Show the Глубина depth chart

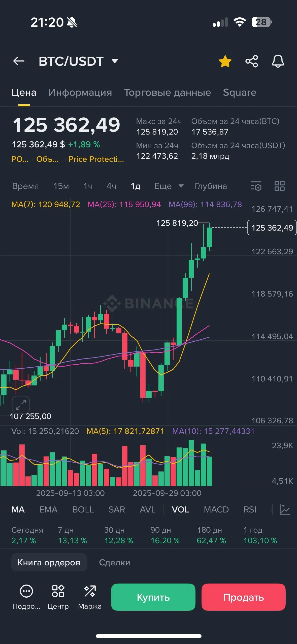coord(211,186)
